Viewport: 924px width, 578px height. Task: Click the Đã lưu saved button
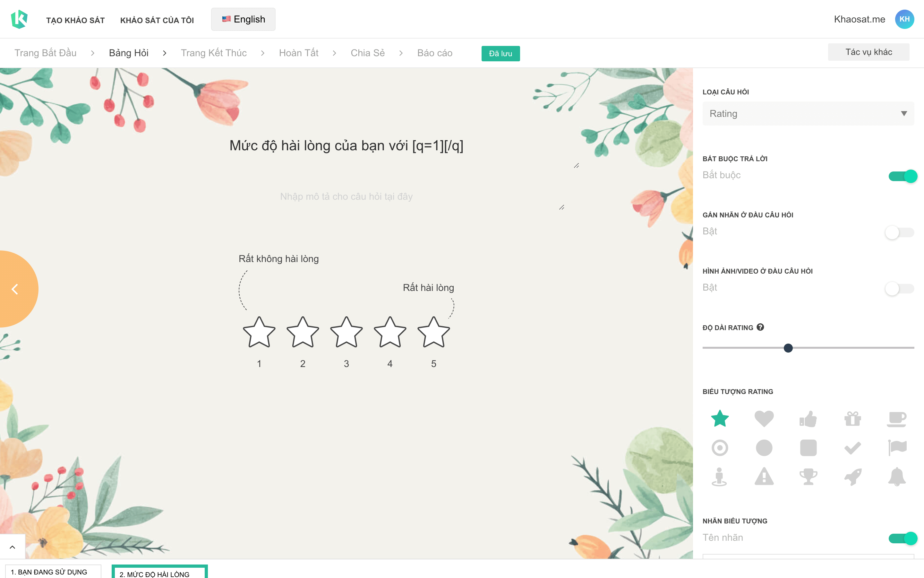[501, 54]
